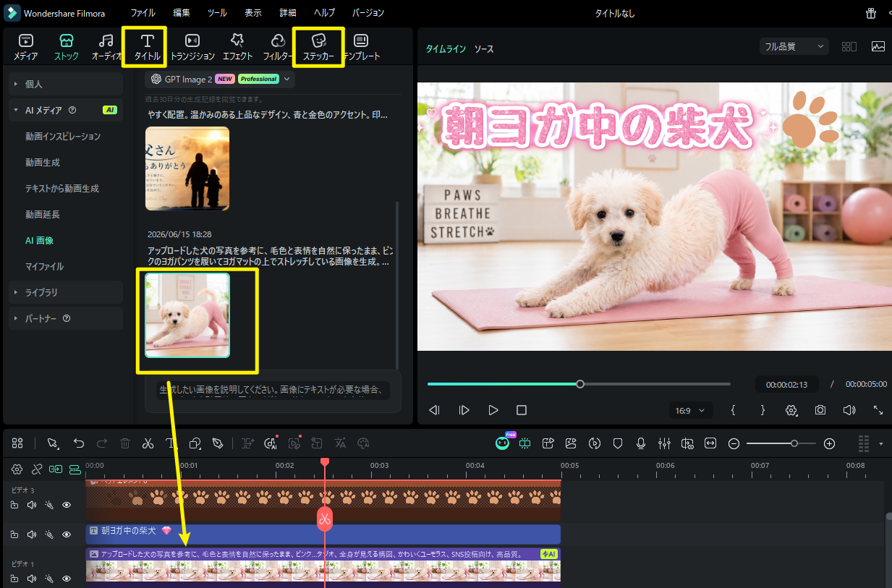The width and height of the screenshot is (892, 588).
Task: Switch to the ストック stock tab
Action: pyautogui.click(x=67, y=46)
